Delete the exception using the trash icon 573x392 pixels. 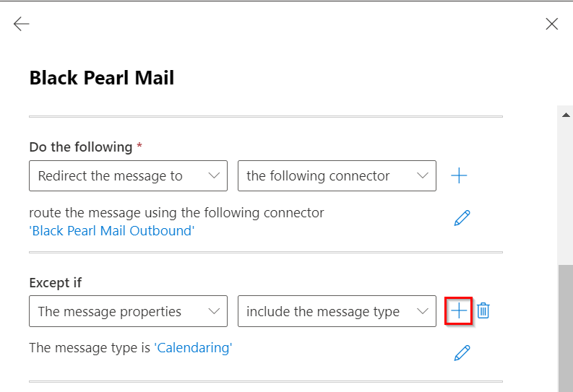[483, 311]
